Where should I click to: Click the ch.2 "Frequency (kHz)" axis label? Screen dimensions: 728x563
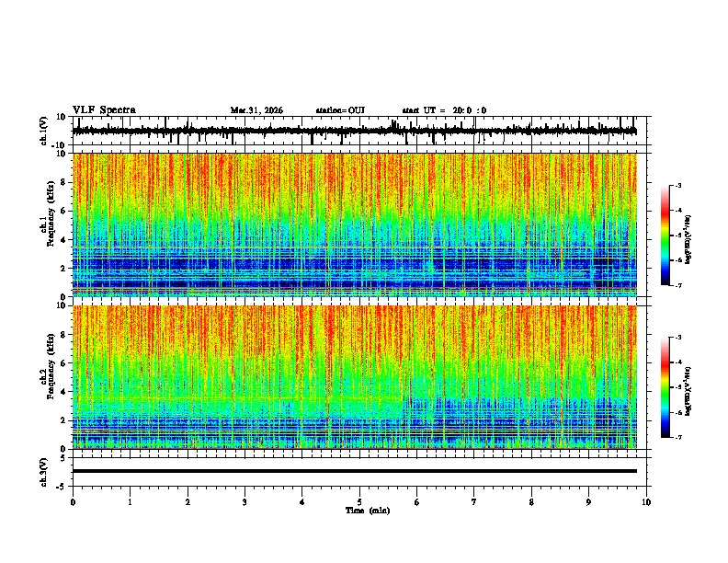point(51,366)
